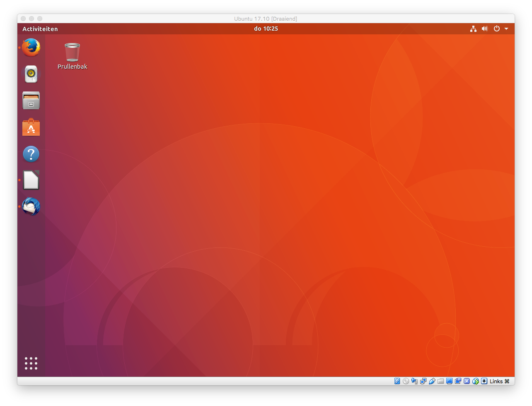The width and height of the screenshot is (532, 406).
Task: Click the wired network status icon
Action: (x=473, y=29)
